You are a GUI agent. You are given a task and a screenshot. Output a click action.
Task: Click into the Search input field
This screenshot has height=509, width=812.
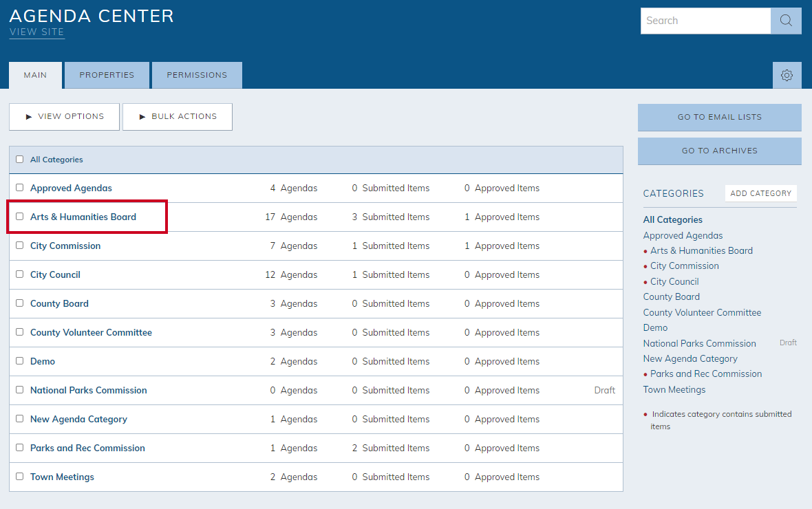(705, 21)
